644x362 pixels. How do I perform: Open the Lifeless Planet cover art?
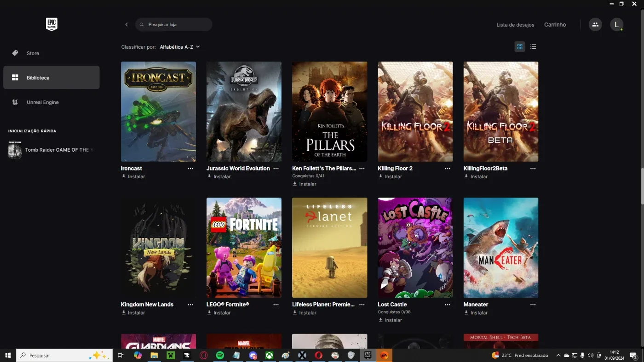pyautogui.click(x=330, y=248)
